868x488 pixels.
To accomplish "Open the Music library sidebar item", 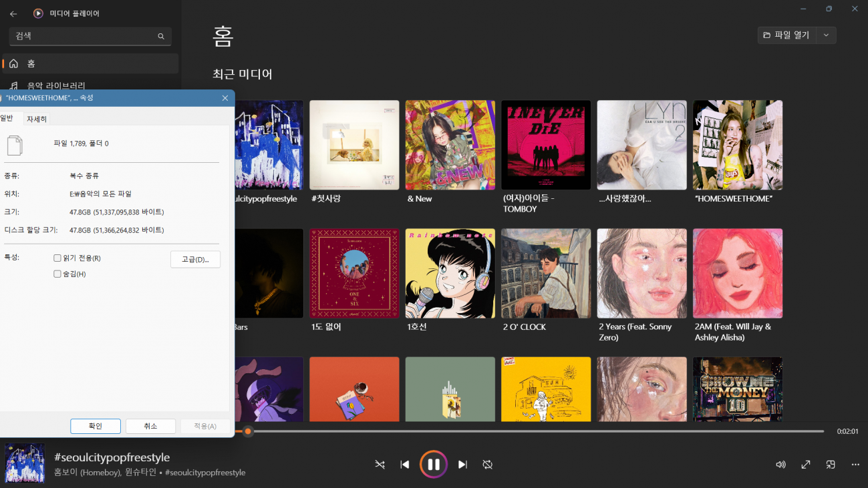I will tap(90, 85).
